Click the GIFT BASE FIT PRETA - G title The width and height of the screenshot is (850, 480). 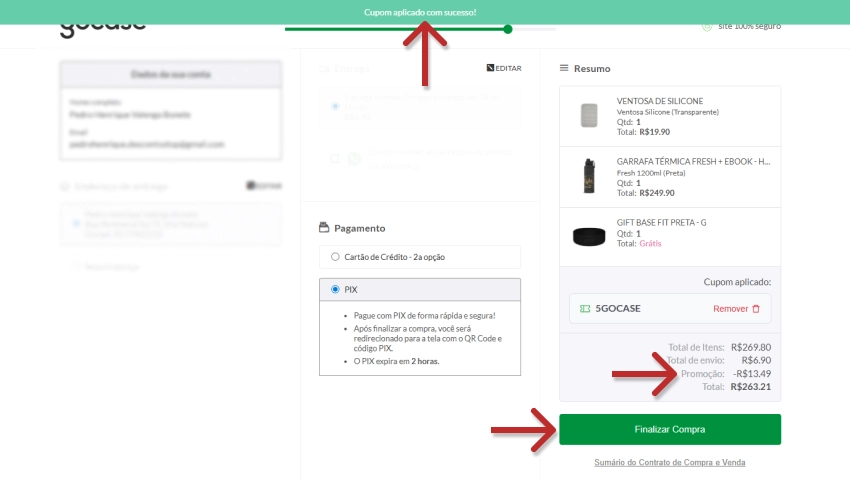[x=661, y=222]
